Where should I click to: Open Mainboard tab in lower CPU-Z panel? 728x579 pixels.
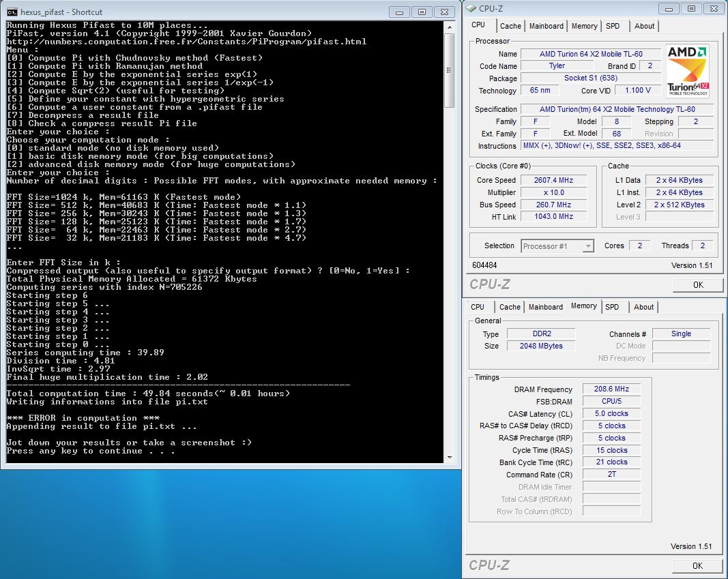[x=546, y=307]
